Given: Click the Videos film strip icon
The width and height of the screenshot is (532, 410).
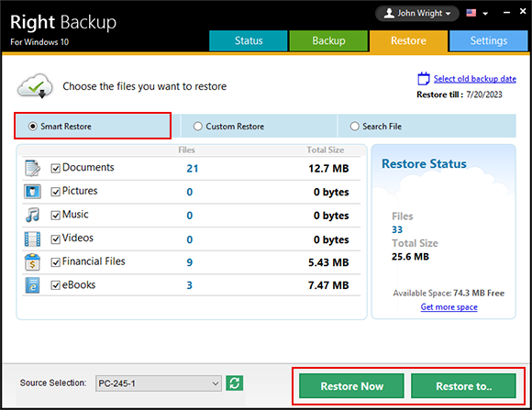Looking at the screenshot, I should click(32, 239).
